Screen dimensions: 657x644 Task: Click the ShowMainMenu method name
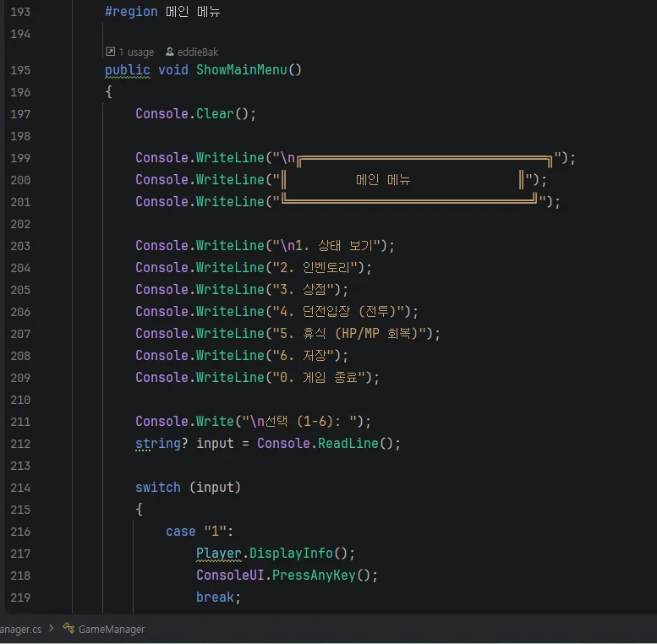[x=242, y=69]
